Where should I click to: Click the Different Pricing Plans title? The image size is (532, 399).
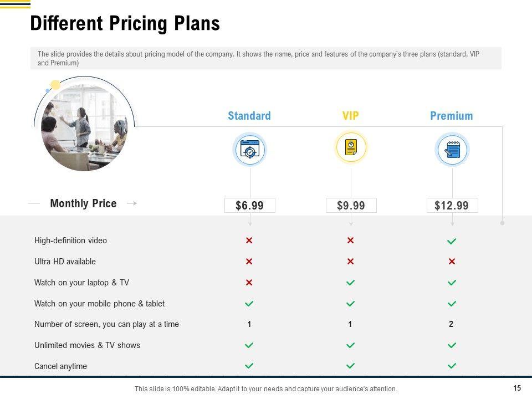tap(125, 24)
